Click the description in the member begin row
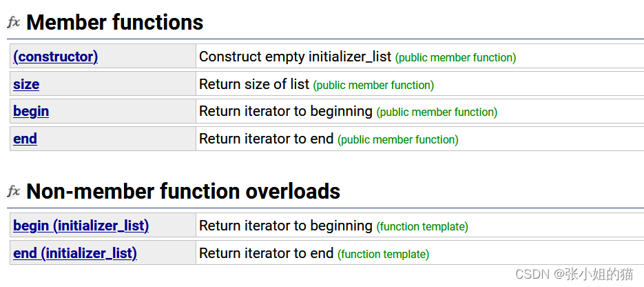Viewport: 644px width, 287px height. [x=286, y=111]
